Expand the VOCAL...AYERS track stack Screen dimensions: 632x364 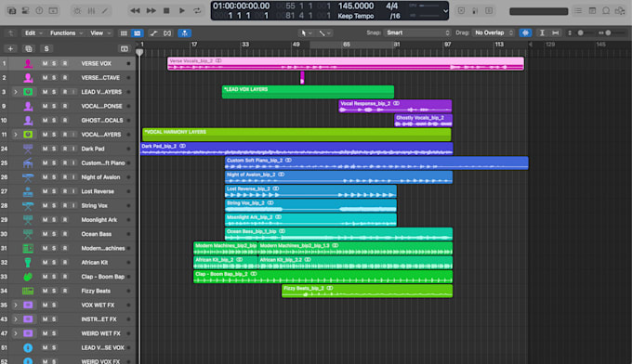coord(15,135)
